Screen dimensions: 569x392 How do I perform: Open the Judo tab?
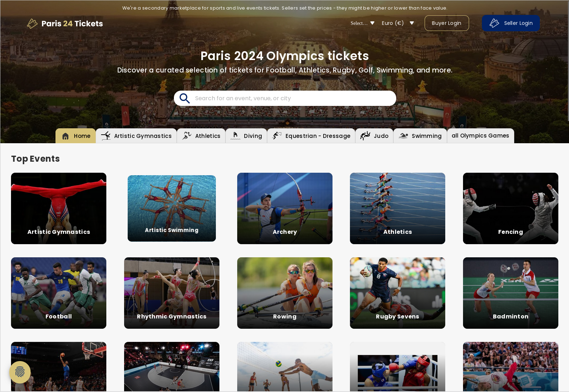pyautogui.click(x=374, y=136)
